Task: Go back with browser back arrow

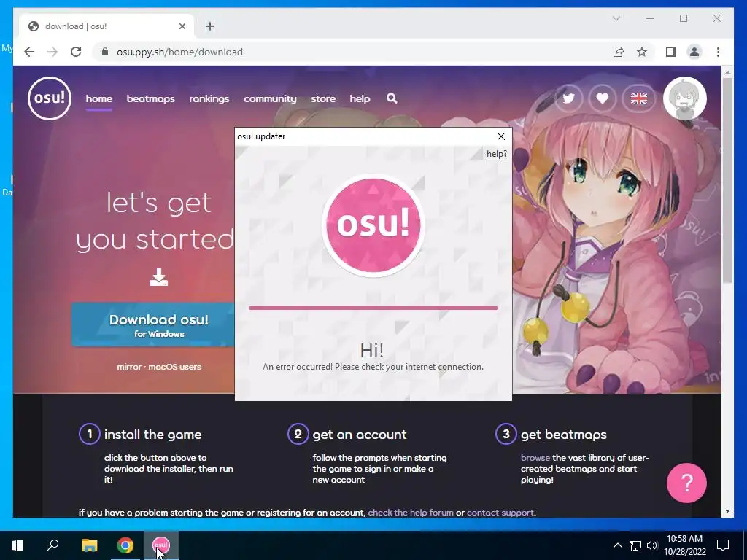Action: 29,52
